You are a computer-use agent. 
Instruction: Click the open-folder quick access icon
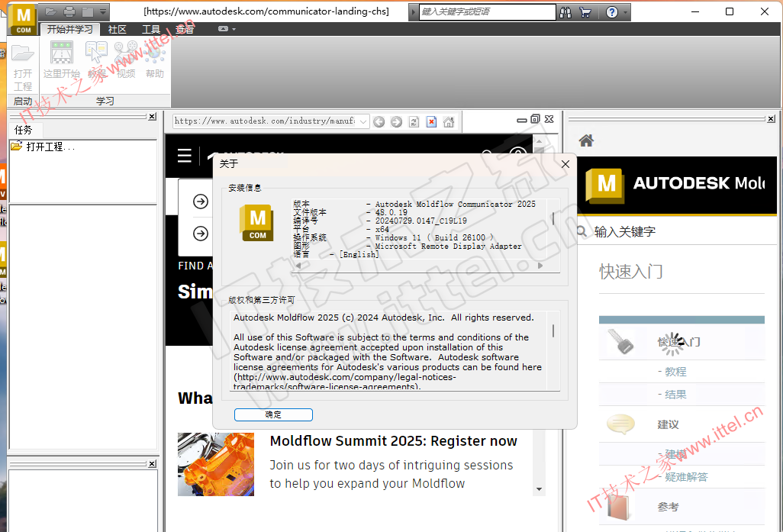[x=51, y=11]
